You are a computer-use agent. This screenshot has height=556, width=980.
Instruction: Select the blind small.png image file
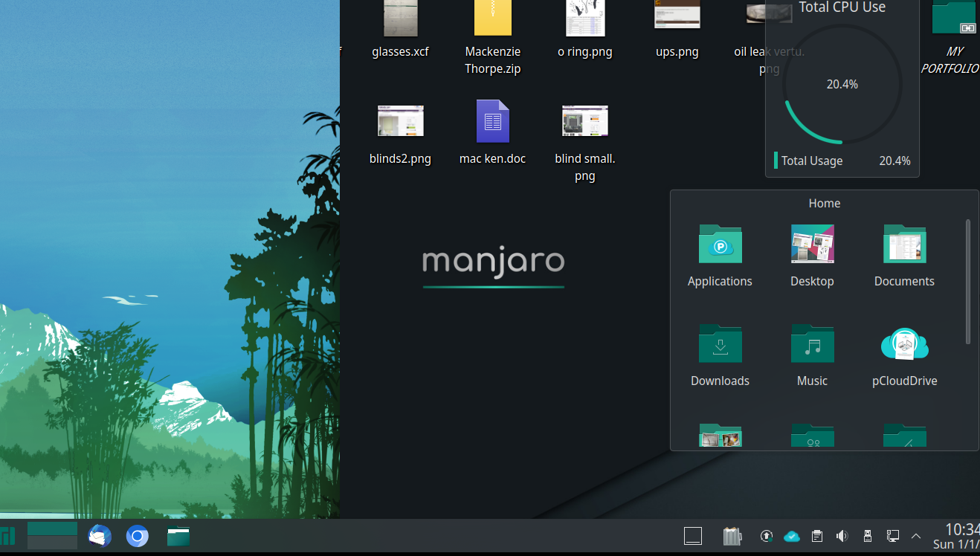[x=584, y=143]
